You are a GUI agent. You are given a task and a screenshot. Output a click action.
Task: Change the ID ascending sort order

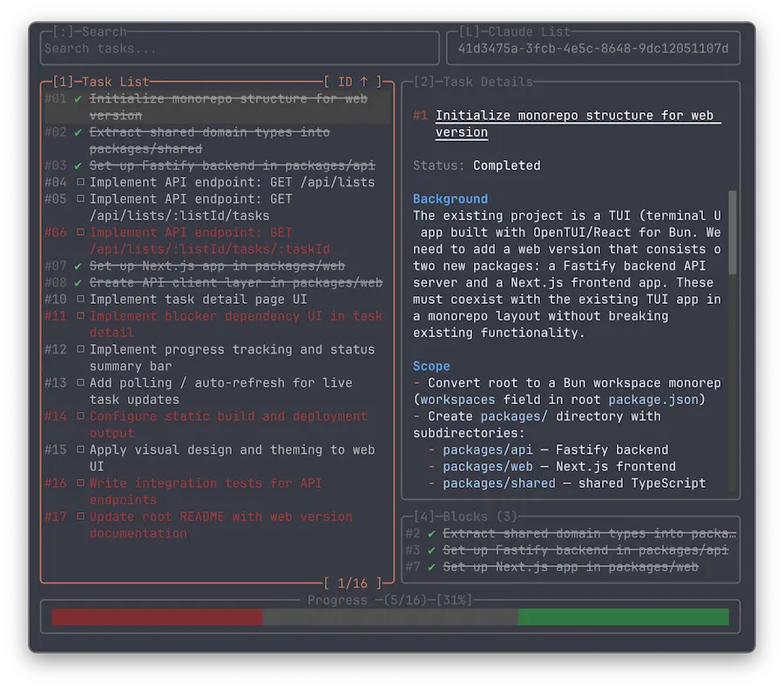pyautogui.click(x=353, y=82)
